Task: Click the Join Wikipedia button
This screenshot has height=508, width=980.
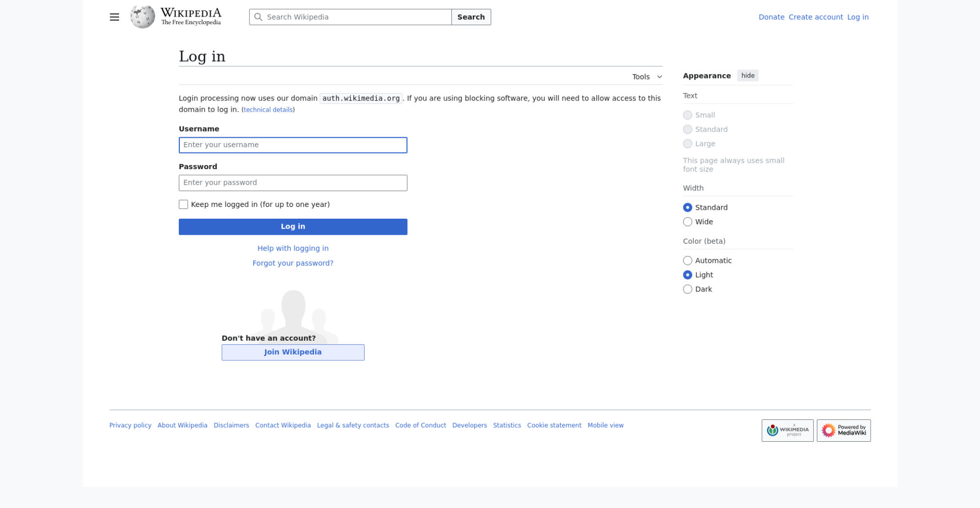Action: 293,352
